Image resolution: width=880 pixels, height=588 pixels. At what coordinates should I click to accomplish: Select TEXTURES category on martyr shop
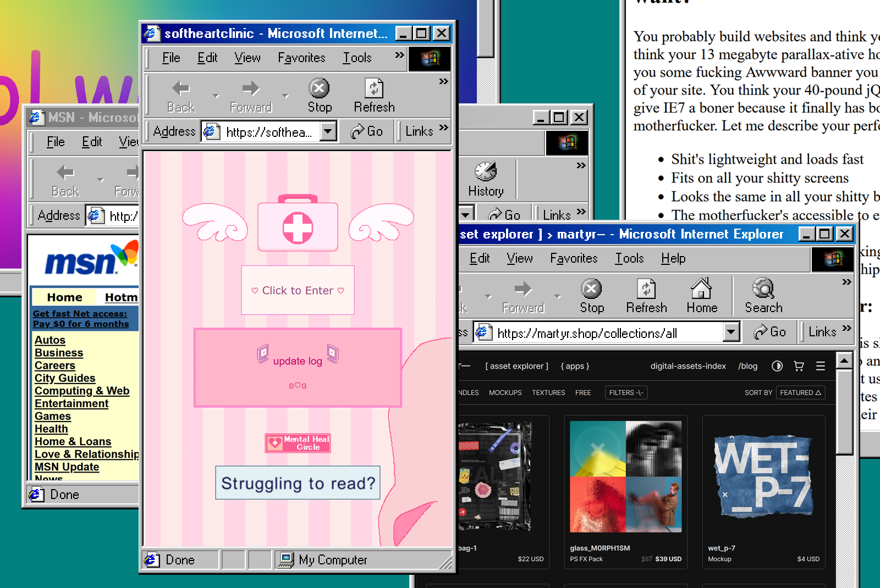pyautogui.click(x=548, y=392)
